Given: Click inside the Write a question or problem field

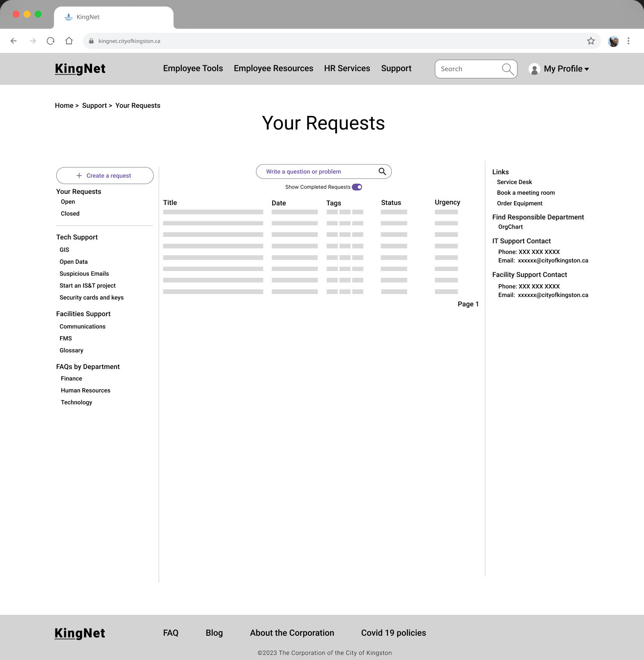Looking at the screenshot, I should [311, 171].
